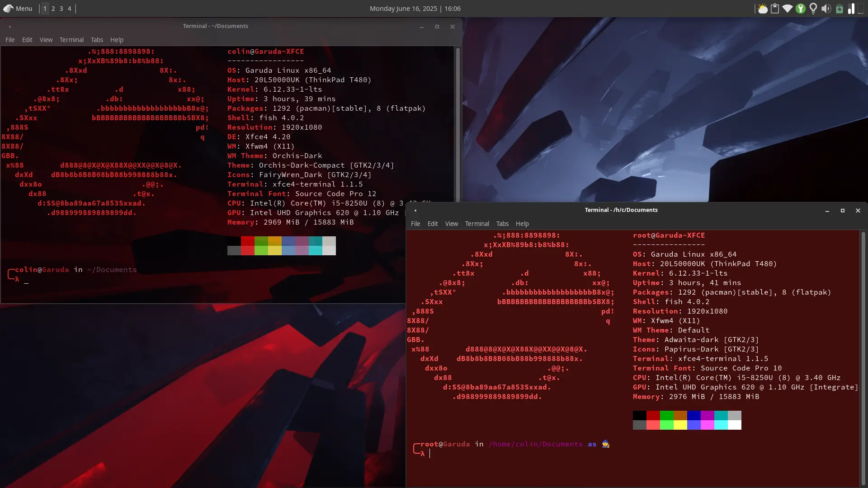Screen dimensions: 868x488
Task: Toggle the lightbulb presentation mode icon
Action: pos(813,9)
